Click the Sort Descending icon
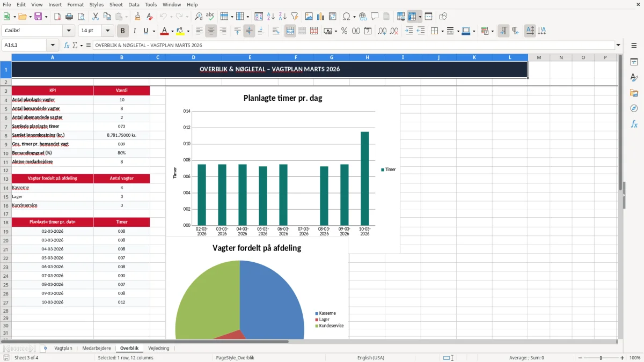 (282, 17)
